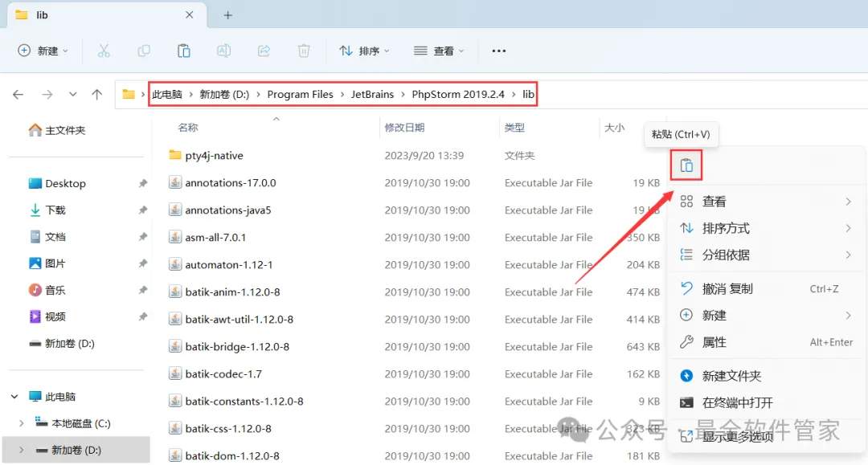868x465 pixels.
Task: Go back with the left arrow
Action: click(x=18, y=95)
